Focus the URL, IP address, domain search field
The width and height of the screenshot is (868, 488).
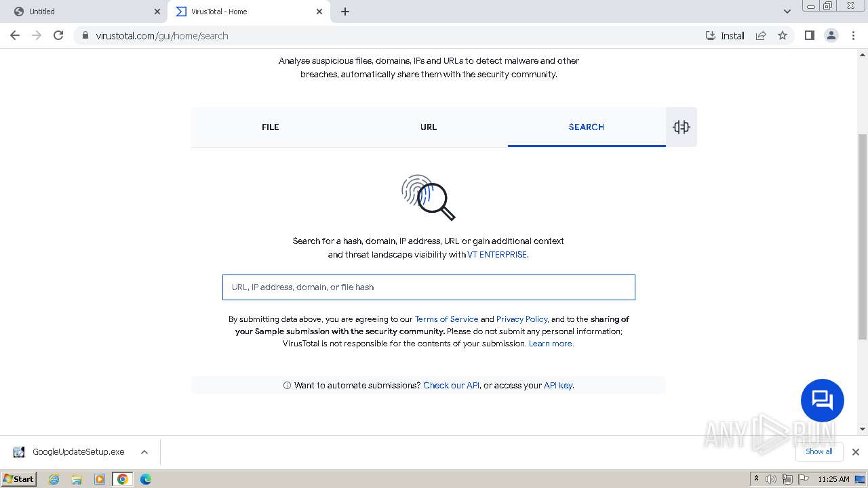pos(429,287)
